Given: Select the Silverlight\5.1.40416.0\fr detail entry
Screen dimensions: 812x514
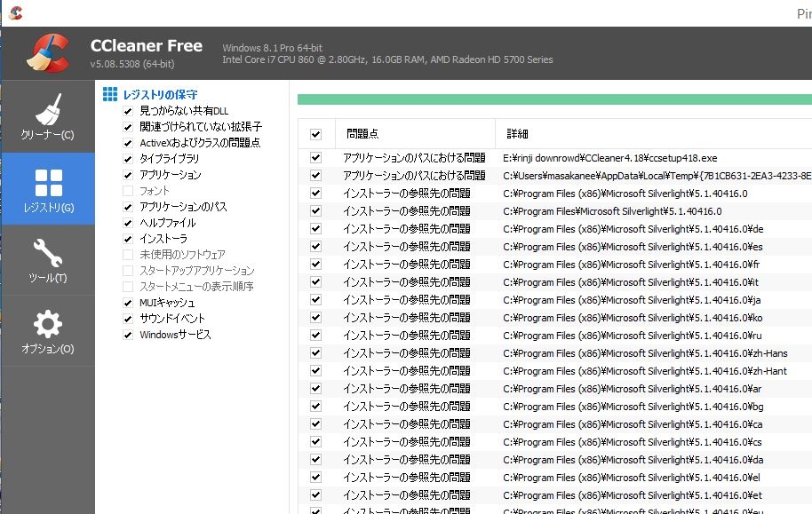Looking at the screenshot, I should [632, 265].
